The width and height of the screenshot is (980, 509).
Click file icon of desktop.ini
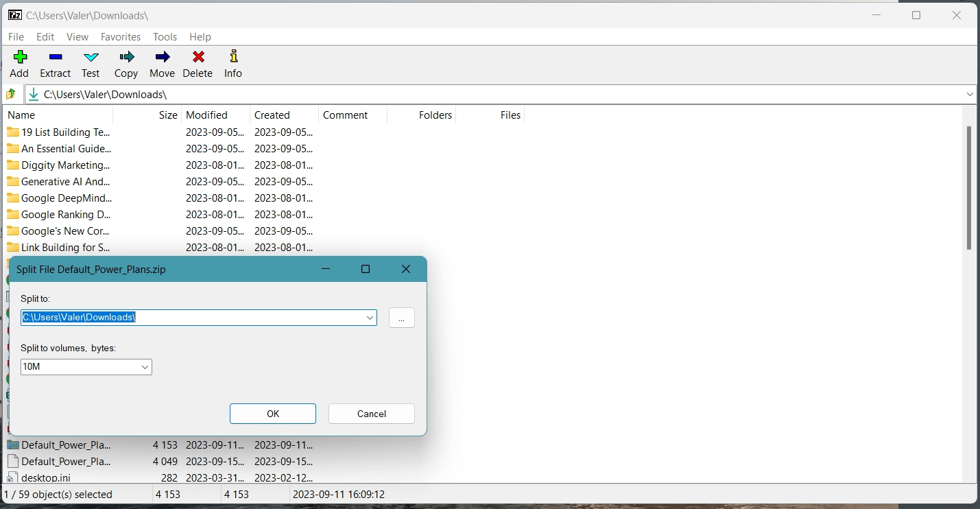[13, 477]
